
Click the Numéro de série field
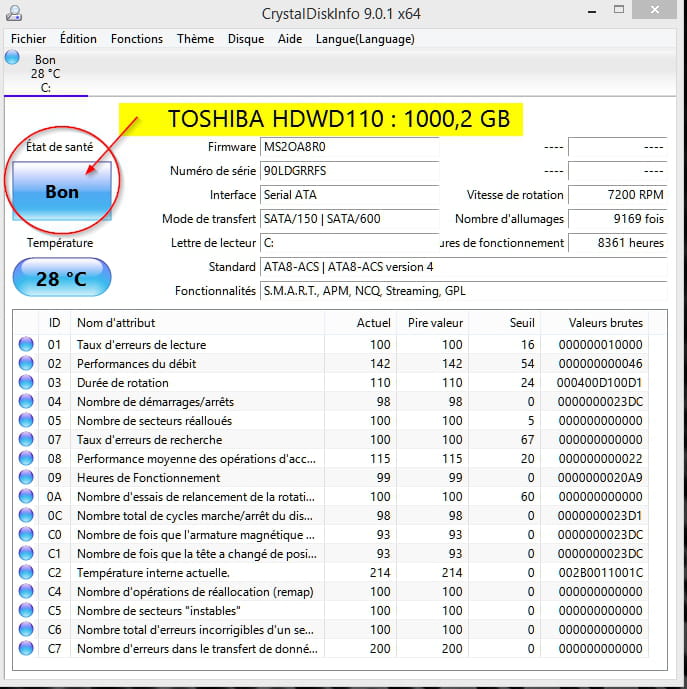tap(348, 171)
